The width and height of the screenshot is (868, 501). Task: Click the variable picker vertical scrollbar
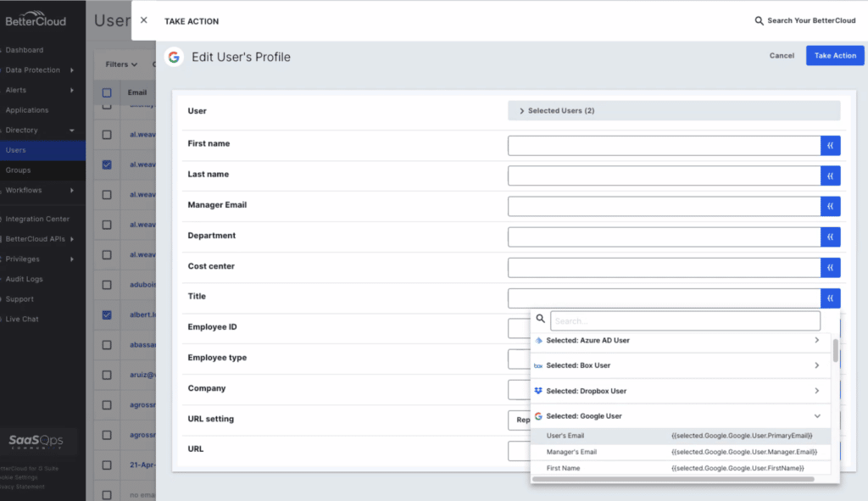[835, 350]
